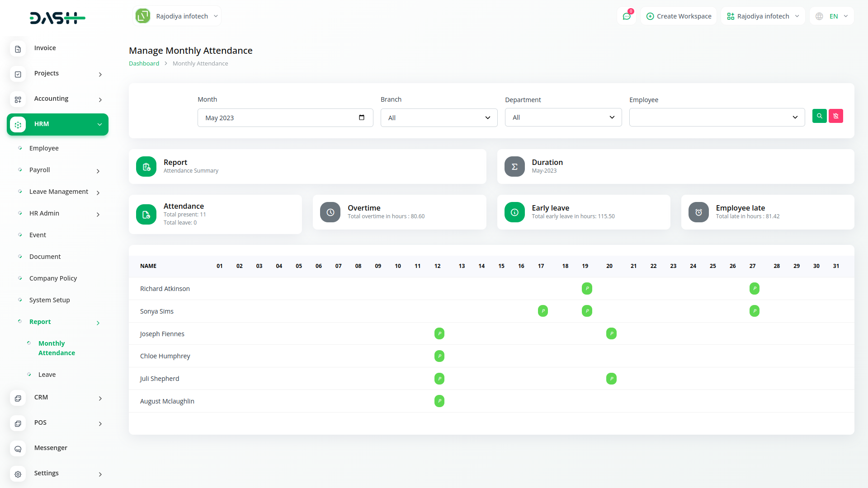Image resolution: width=868 pixels, height=488 pixels.
Task: Click the date picker icon in Month field
Action: [361, 117]
